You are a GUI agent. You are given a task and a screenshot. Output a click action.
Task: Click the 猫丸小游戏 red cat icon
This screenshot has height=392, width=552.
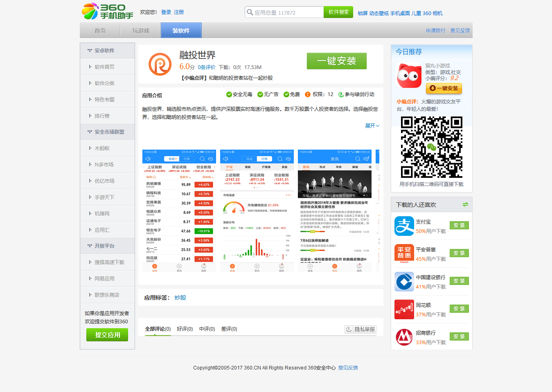pos(409,76)
